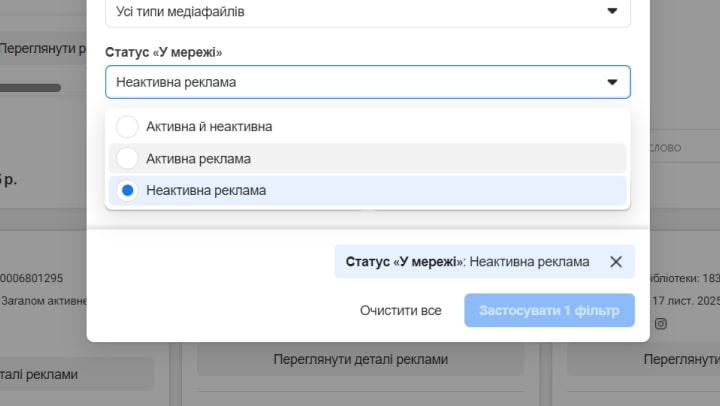Click the Instagram platform icon
This screenshot has height=406, width=720.
pos(661,323)
